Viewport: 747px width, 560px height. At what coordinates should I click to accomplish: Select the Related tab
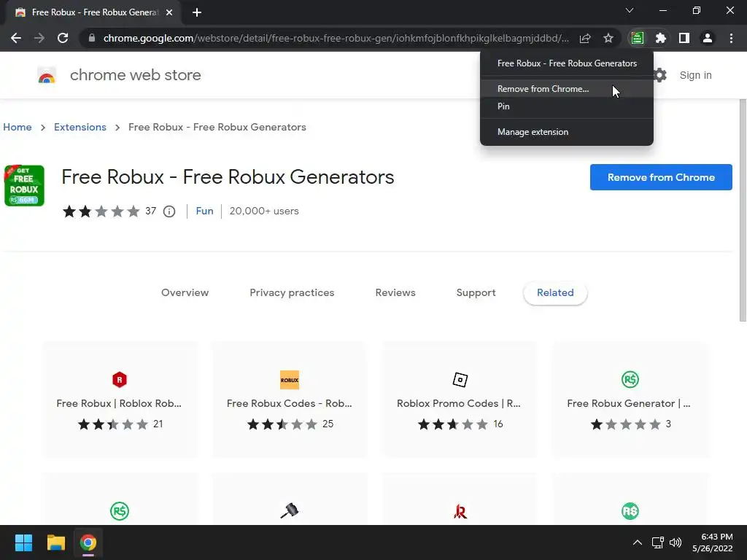click(x=555, y=293)
